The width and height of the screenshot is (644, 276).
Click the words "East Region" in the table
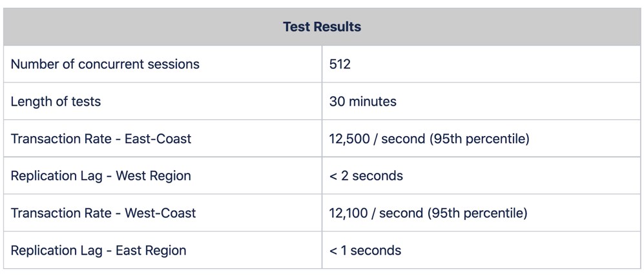[151, 250]
